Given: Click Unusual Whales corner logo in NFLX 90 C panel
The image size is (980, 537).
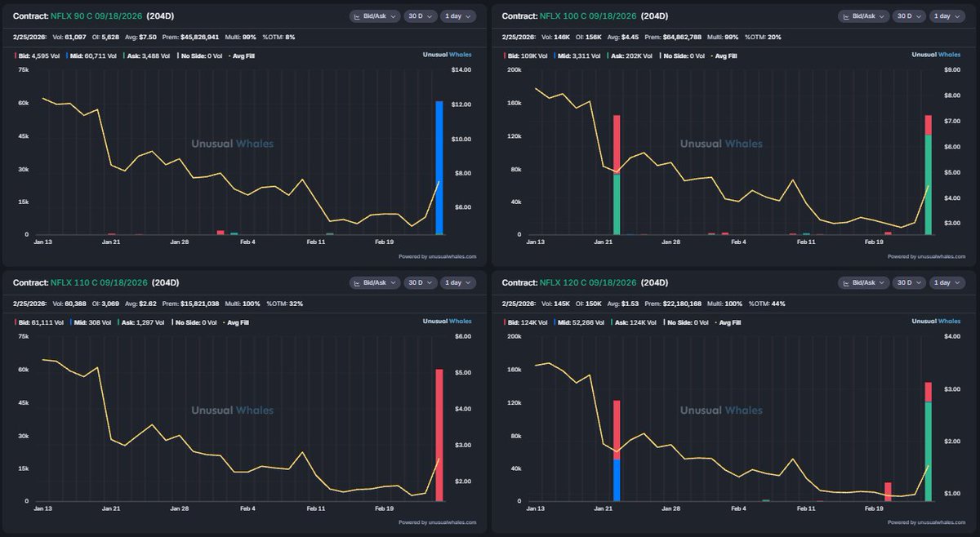Looking at the screenshot, I should tap(448, 55).
